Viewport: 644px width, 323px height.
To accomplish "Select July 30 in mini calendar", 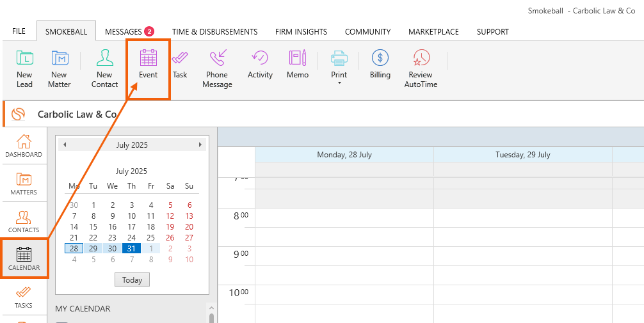I will pyautogui.click(x=113, y=248).
